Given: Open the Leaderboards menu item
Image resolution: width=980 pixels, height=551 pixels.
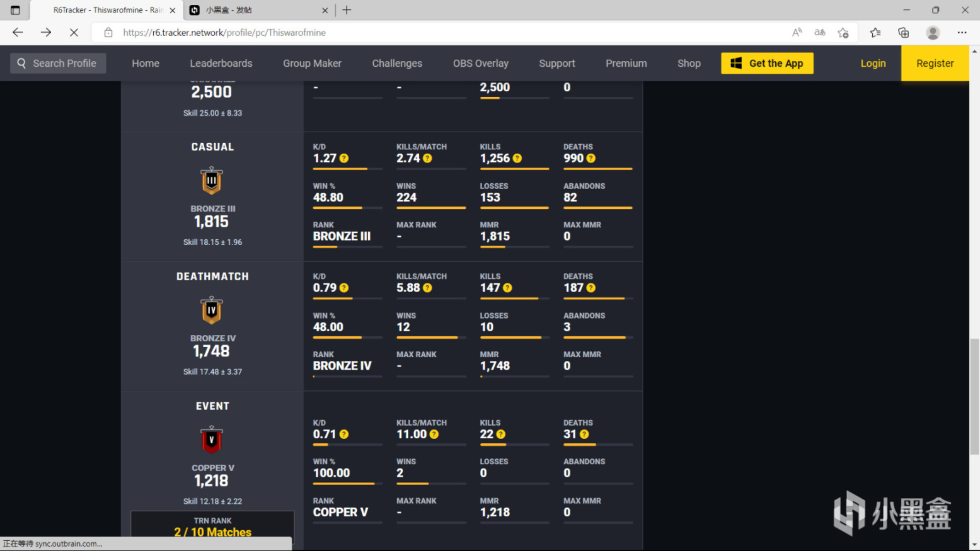Looking at the screenshot, I should pyautogui.click(x=221, y=63).
